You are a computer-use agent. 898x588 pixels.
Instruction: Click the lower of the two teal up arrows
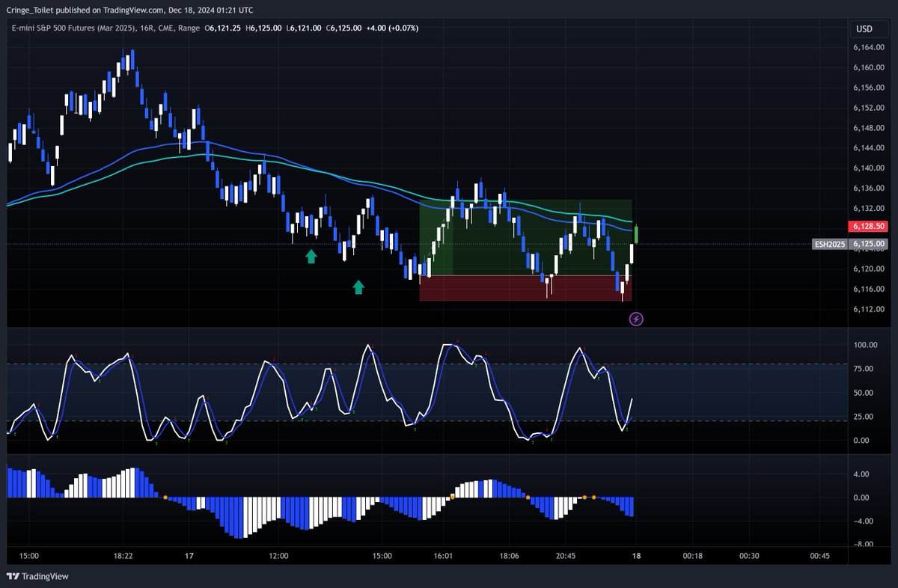pos(358,287)
